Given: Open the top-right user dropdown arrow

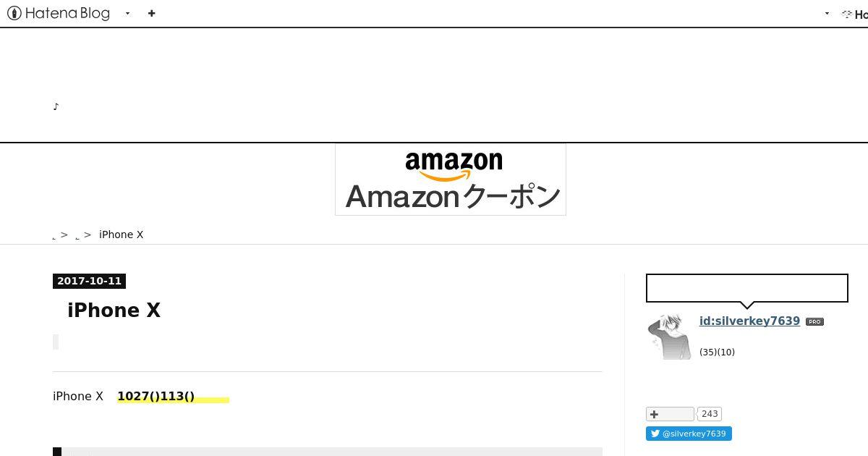Looking at the screenshot, I should (827, 13).
